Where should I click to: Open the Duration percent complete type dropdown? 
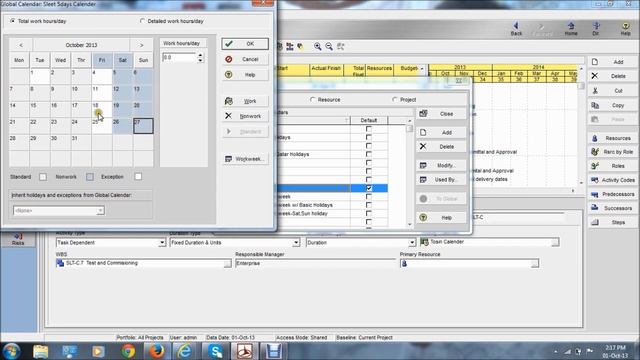tap(412, 243)
